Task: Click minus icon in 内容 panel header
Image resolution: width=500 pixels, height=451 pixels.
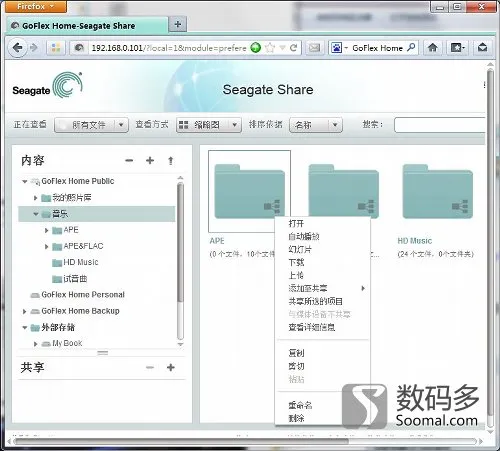Action: 129,161
